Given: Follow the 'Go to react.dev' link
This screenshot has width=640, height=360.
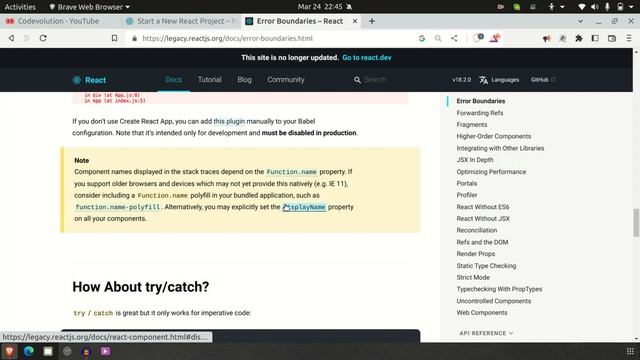Looking at the screenshot, I should 367,58.
